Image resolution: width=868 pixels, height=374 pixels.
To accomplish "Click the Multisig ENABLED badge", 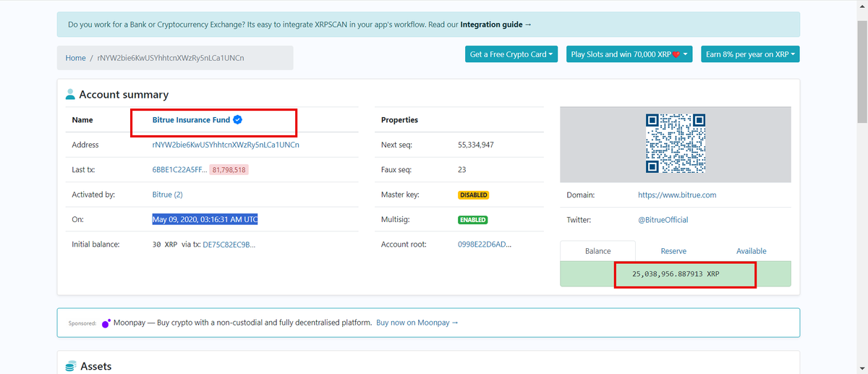I will pyautogui.click(x=472, y=220).
